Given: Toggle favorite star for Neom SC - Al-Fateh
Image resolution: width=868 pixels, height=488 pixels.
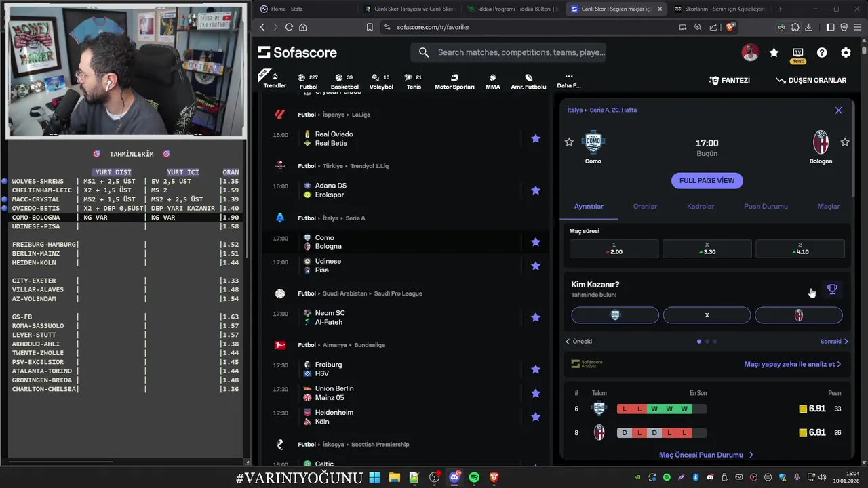Looking at the screenshot, I should (536, 317).
